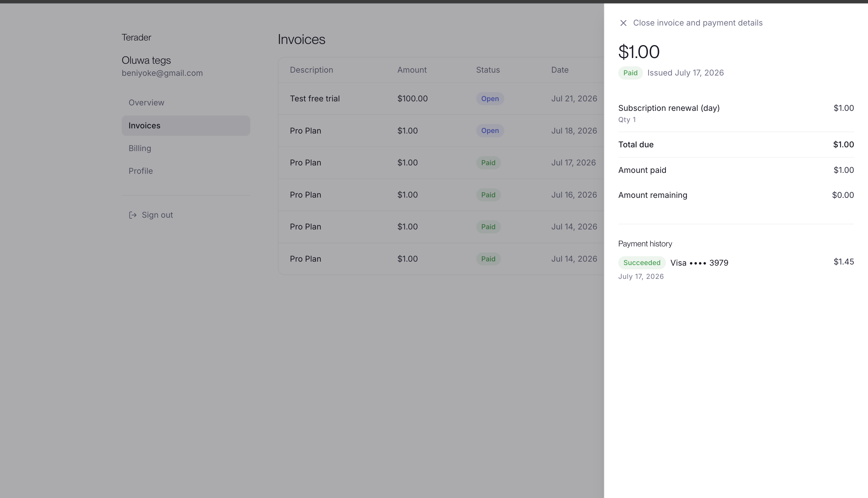Select the Jul 16, 2026 date cell

click(574, 195)
